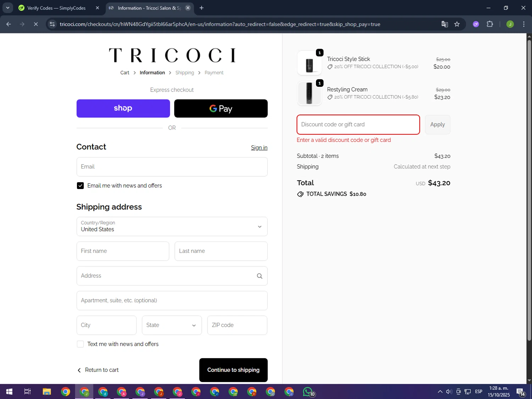Expand the Country/Region dropdown

(172, 226)
